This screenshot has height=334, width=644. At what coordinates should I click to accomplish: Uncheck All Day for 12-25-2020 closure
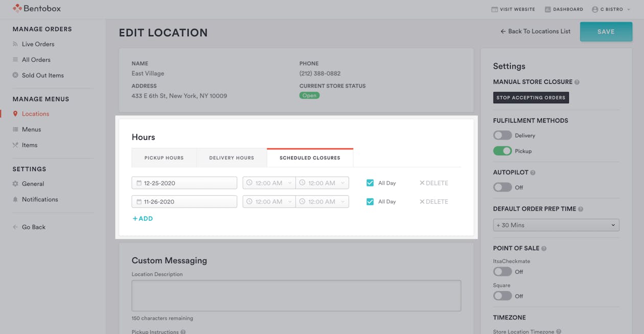pyautogui.click(x=370, y=183)
